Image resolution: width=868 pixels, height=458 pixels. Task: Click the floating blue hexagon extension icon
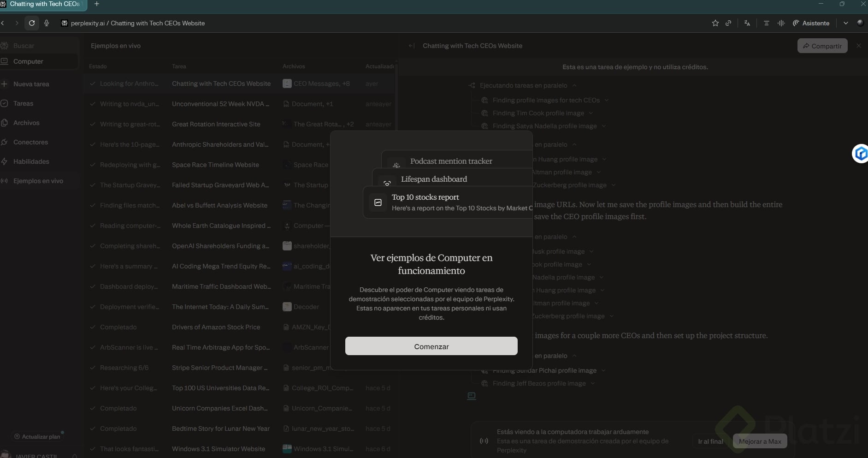click(860, 154)
